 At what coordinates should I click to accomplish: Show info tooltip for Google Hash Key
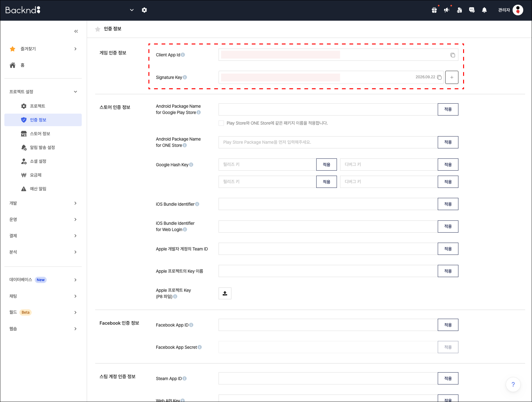[x=191, y=165]
